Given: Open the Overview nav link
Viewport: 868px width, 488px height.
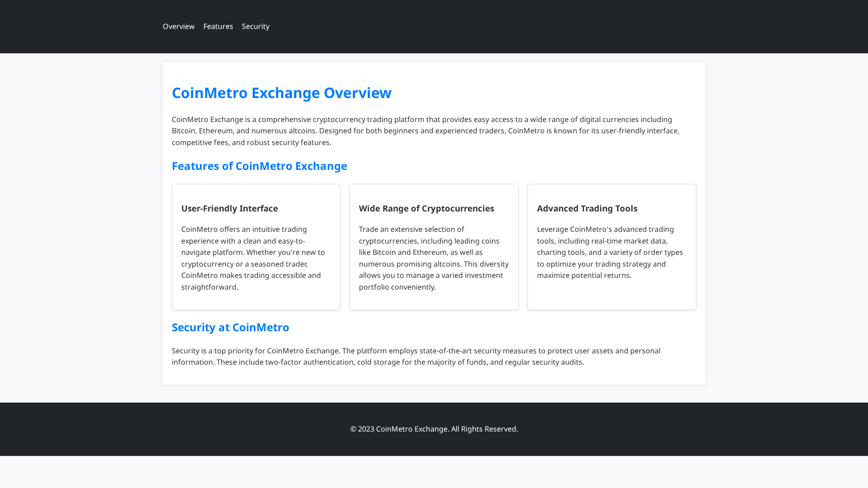Looking at the screenshot, I should click(x=179, y=26).
